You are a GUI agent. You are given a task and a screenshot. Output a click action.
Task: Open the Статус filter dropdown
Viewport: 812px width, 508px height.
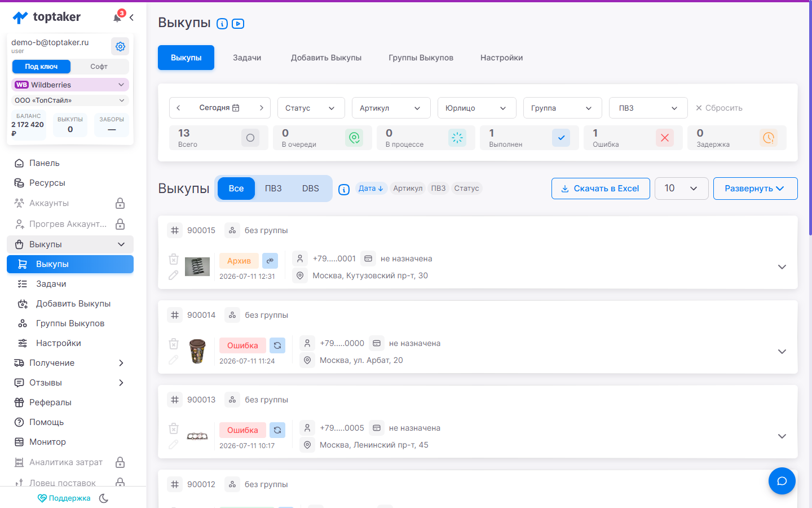(311, 108)
